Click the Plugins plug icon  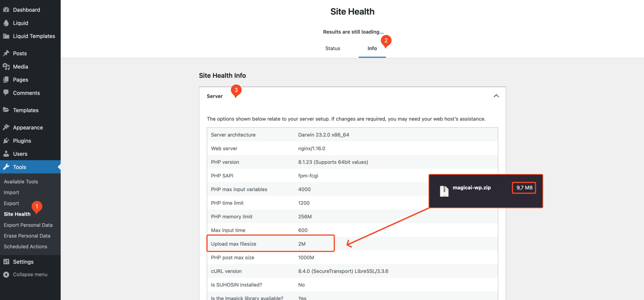[x=6, y=141]
